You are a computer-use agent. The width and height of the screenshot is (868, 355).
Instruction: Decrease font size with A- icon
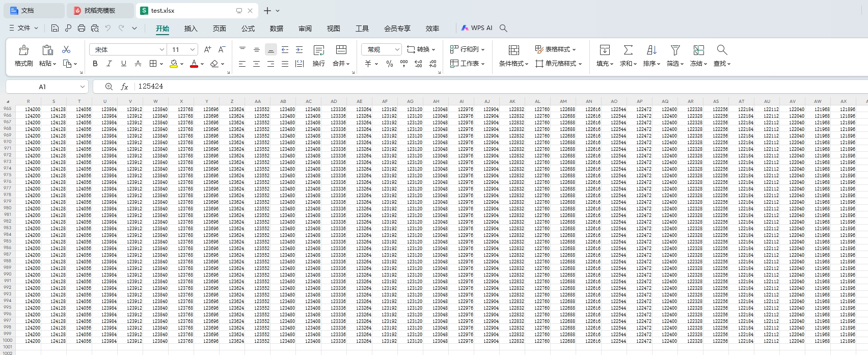click(222, 49)
